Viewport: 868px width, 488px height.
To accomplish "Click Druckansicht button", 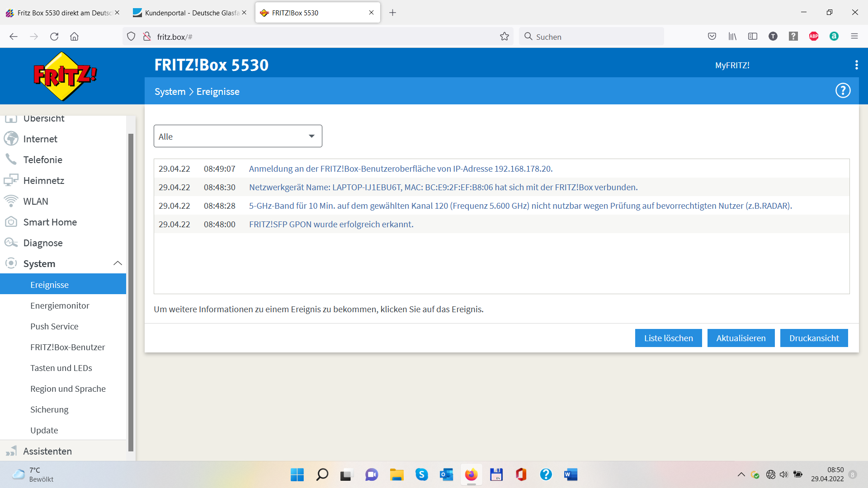I will click(x=814, y=338).
